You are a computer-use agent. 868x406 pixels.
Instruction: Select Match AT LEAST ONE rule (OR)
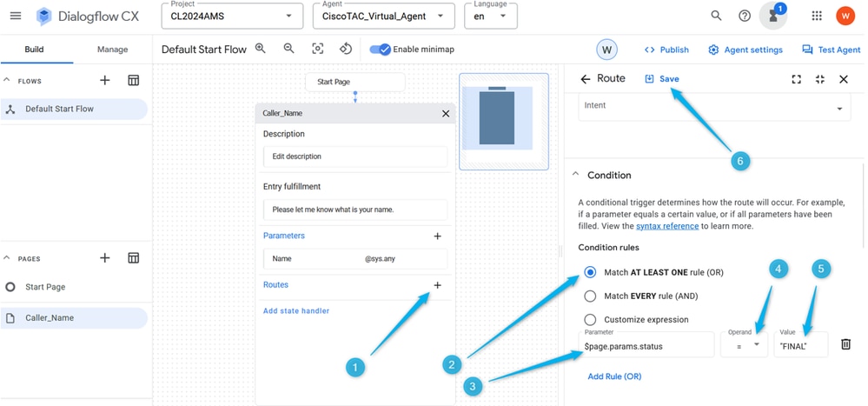point(591,272)
